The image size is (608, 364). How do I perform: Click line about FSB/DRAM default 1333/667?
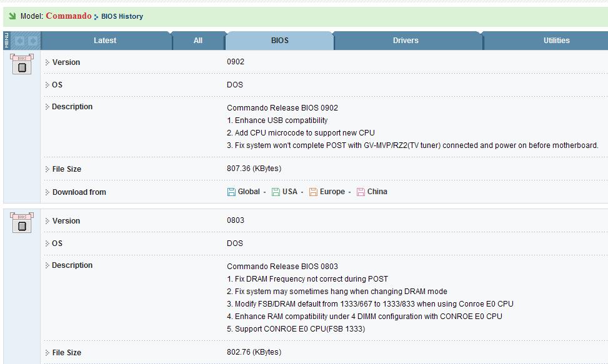click(370, 304)
